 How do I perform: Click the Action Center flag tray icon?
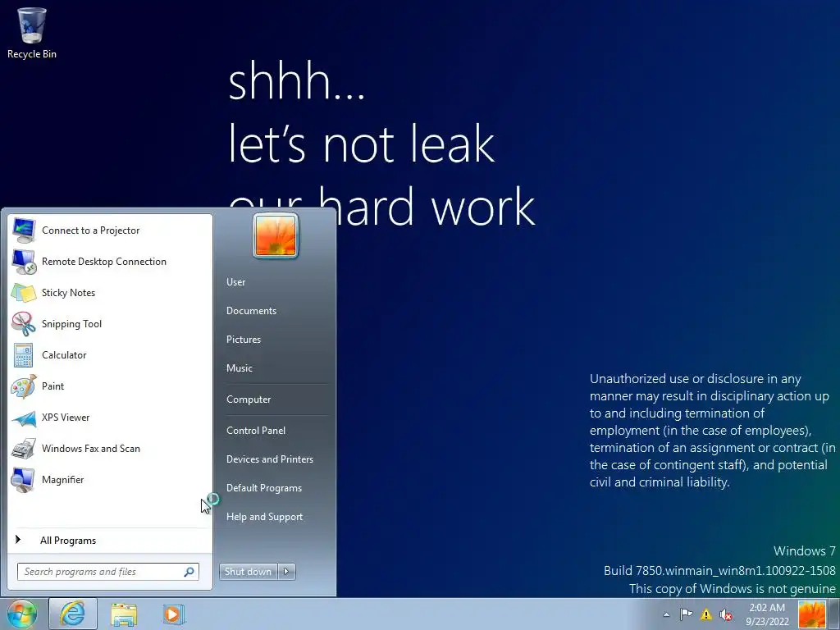[x=687, y=614]
